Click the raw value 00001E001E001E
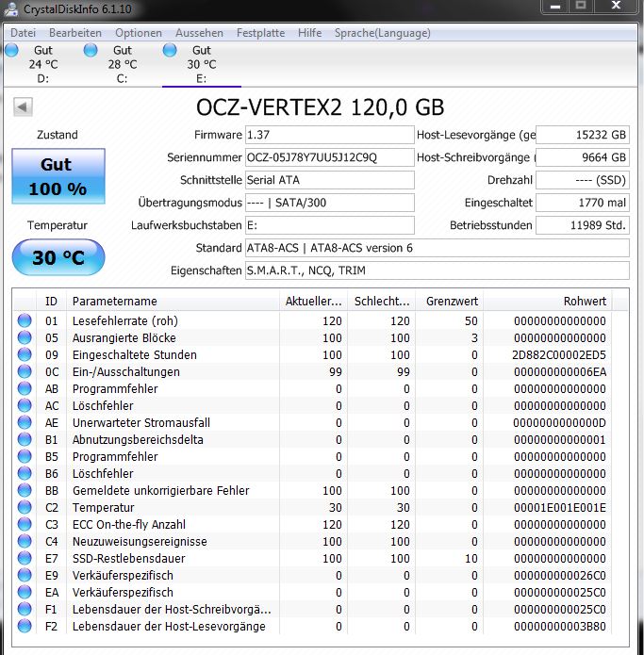This screenshot has height=655, width=644. (x=559, y=508)
